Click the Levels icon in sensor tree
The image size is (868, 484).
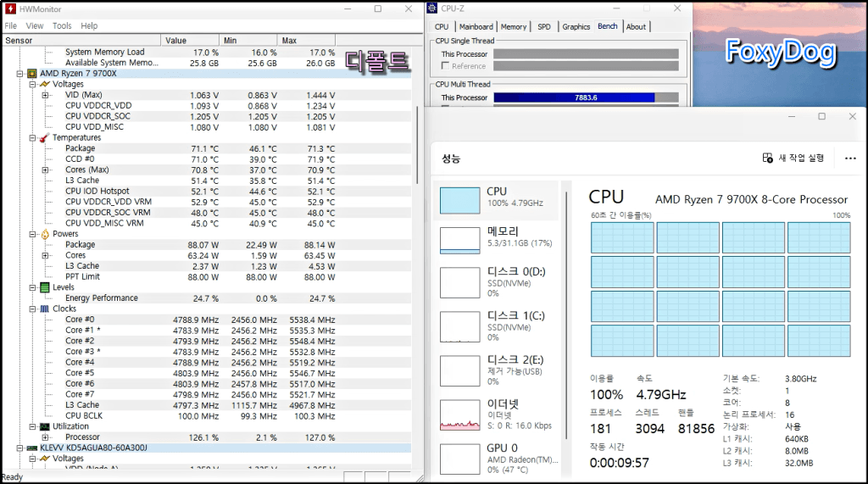pos(45,287)
